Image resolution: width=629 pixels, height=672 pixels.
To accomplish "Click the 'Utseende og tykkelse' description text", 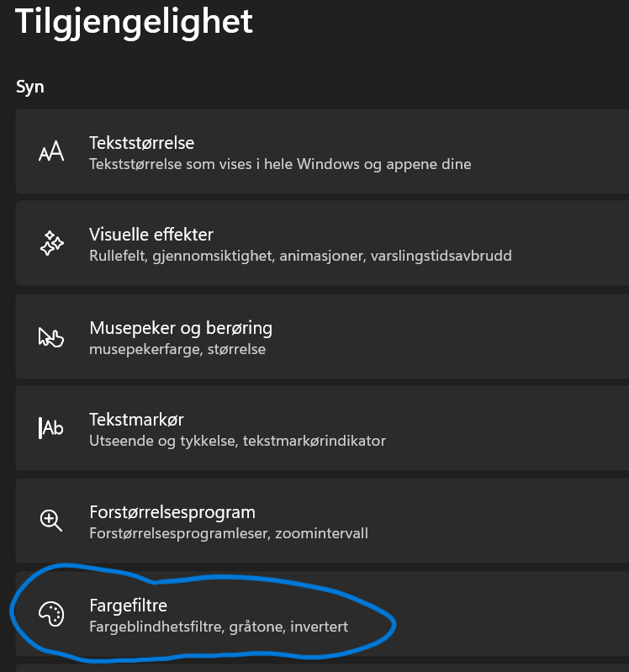I will (x=237, y=440).
